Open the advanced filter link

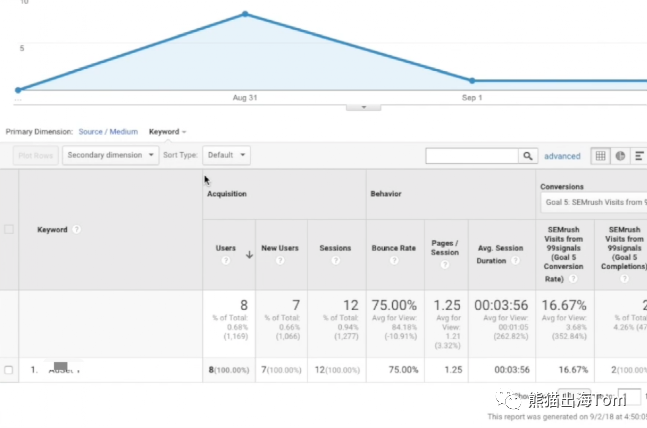pyautogui.click(x=562, y=156)
